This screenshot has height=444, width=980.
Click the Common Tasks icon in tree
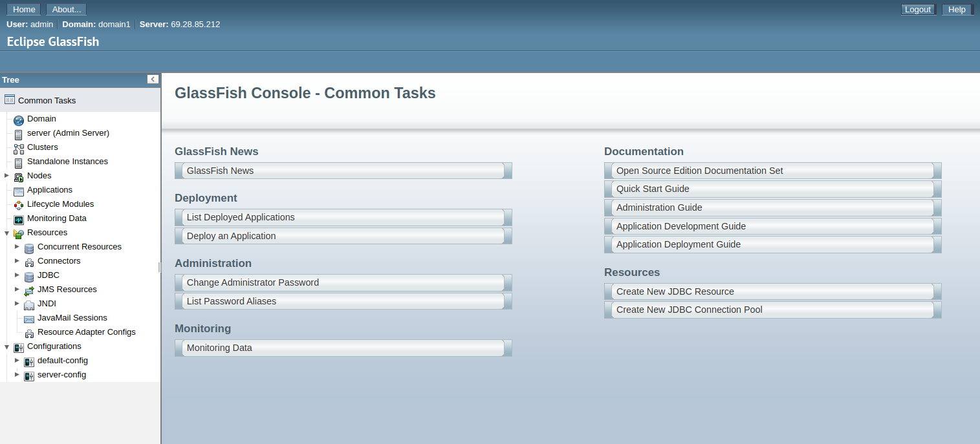[x=10, y=100]
